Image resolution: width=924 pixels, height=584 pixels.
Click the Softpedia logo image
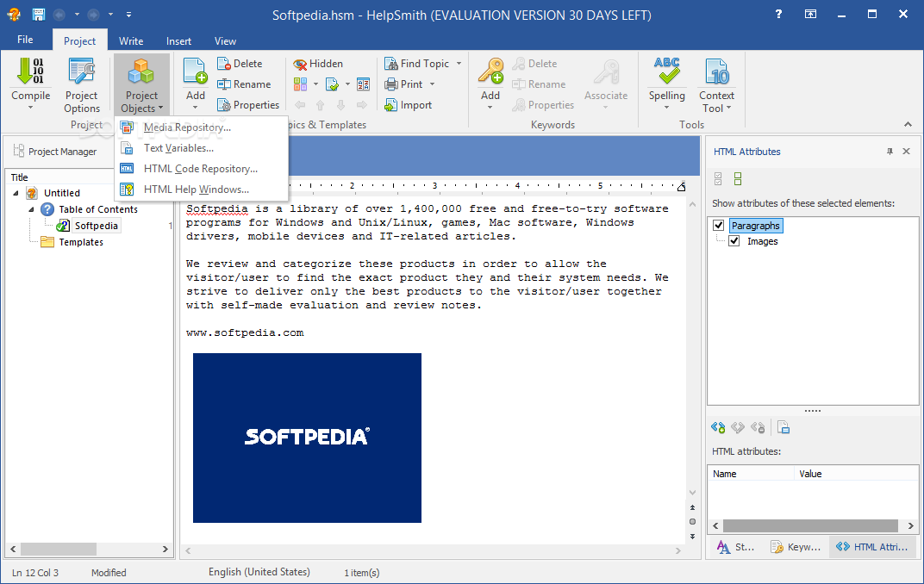(x=307, y=438)
